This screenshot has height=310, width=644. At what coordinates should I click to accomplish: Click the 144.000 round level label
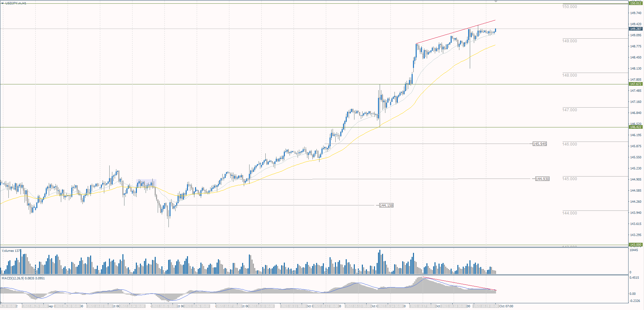point(570,213)
